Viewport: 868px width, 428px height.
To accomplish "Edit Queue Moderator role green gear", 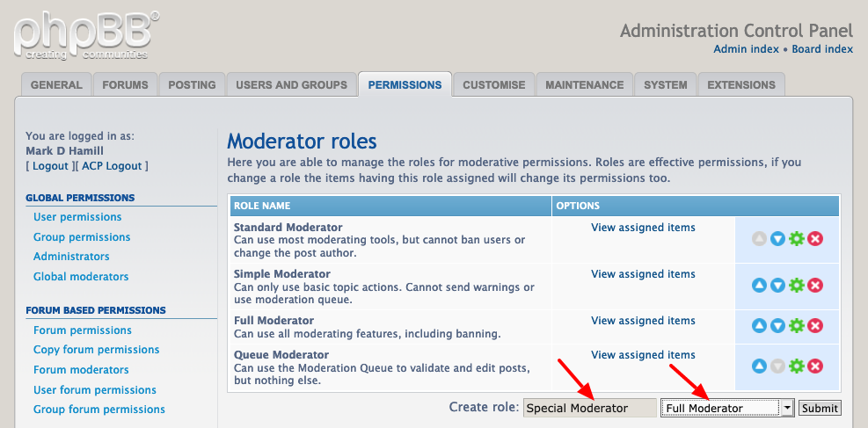I will (x=796, y=366).
